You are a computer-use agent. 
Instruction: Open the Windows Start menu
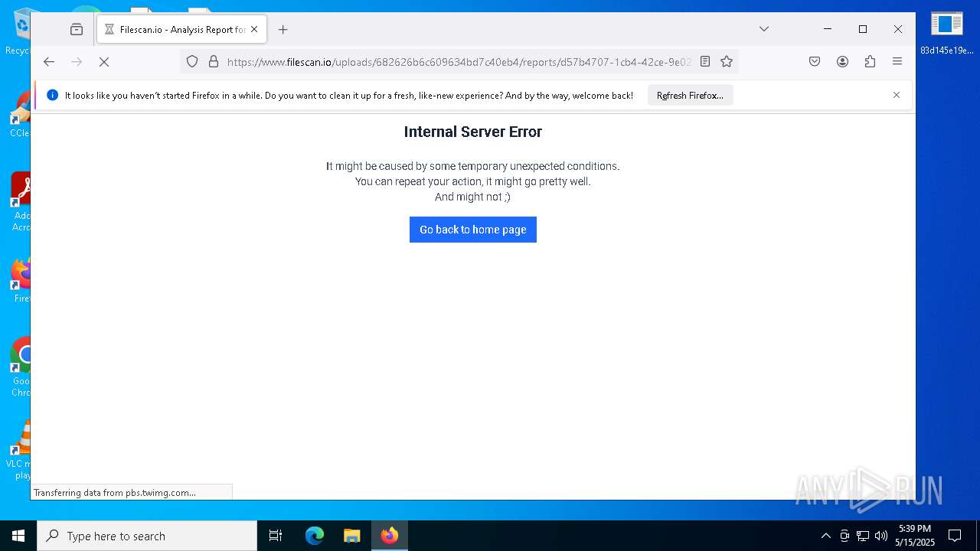[x=18, y=536]
